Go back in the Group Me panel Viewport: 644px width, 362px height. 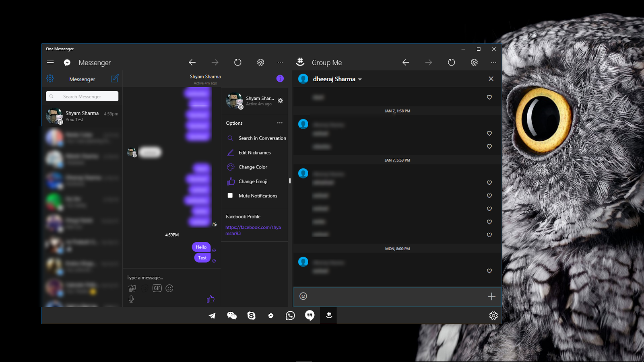406,62
